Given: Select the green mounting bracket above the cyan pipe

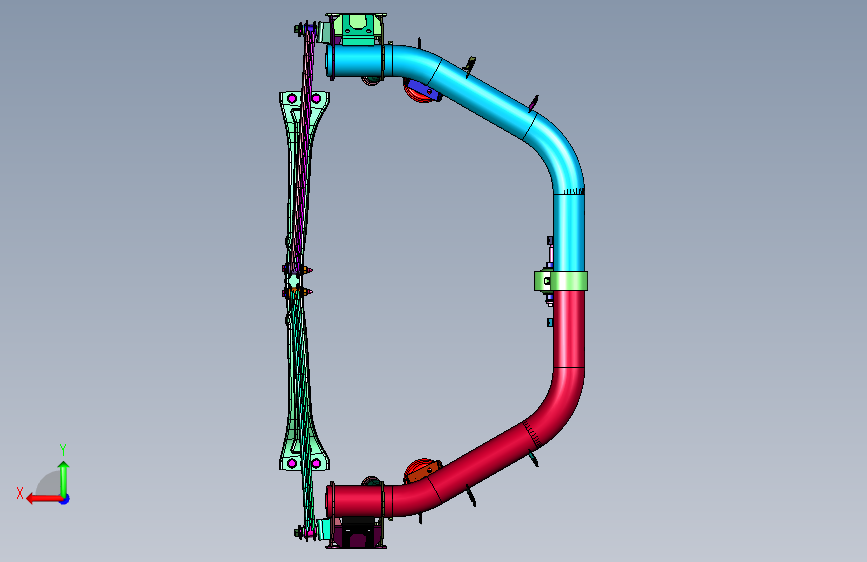Looking at the screenshot, I should [356, 29].
